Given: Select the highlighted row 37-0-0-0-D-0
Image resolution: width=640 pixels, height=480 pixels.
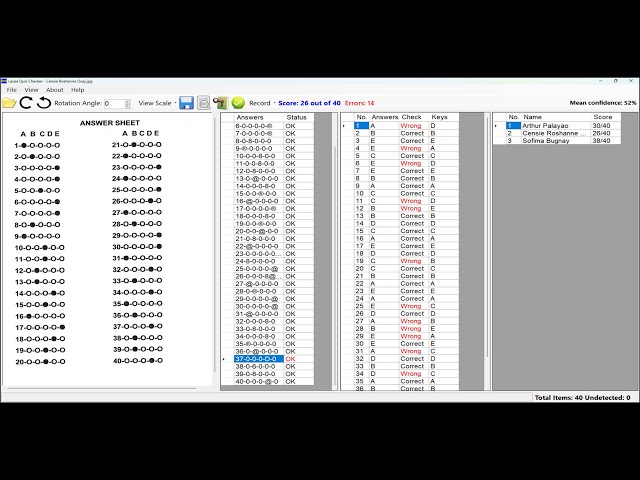Looking at the screenshot, I should click(259, 359).
